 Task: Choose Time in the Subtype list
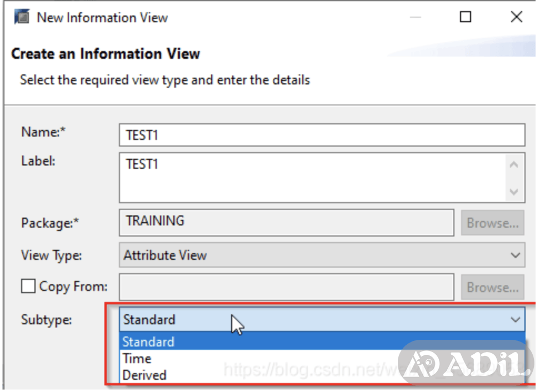coord(137,358)
